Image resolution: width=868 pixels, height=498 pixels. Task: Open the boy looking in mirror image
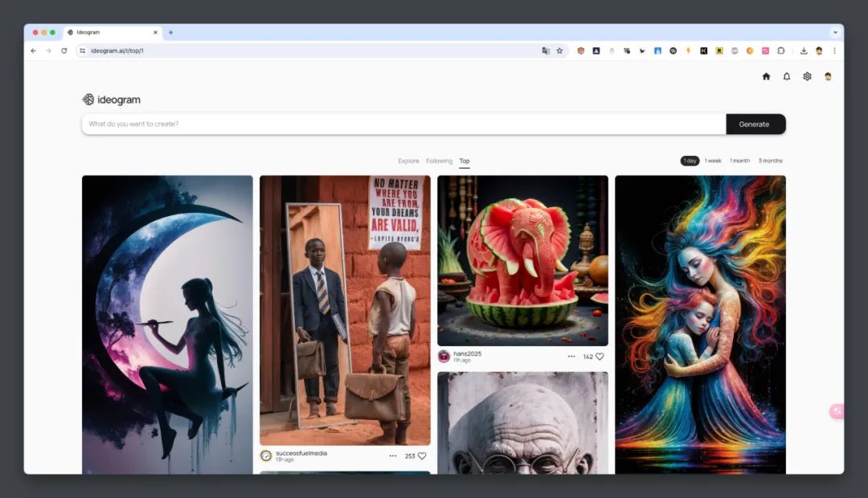(x=345, y=310)
